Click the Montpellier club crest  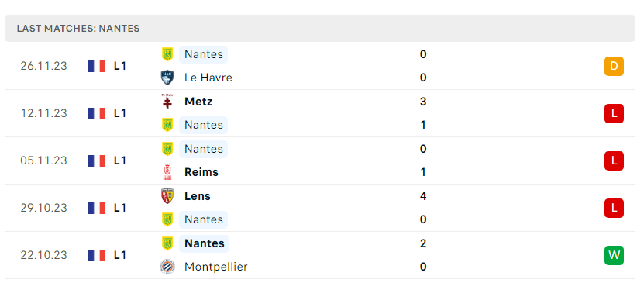pyautogui.click(x=167, y=267)
